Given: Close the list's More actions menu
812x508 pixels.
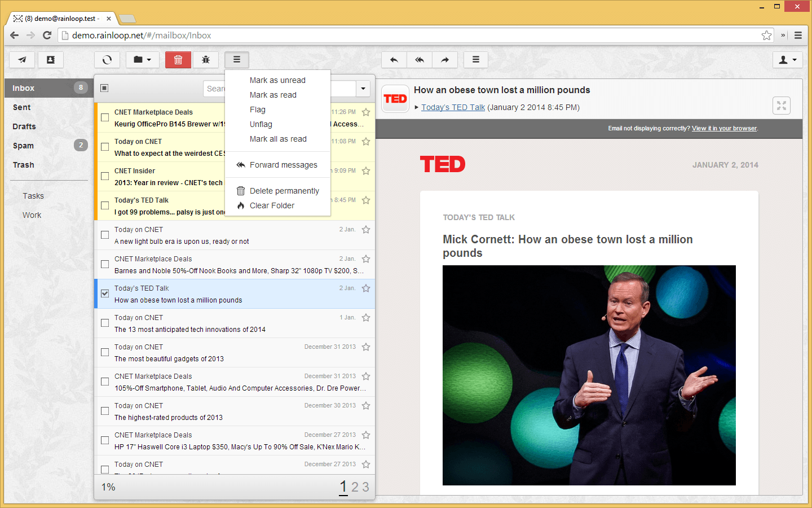Looking at the screenshot, I should coord(237,60).
